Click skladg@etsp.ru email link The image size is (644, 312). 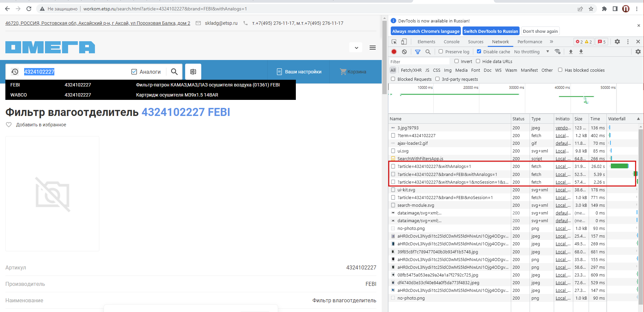(x=221, y=23)
